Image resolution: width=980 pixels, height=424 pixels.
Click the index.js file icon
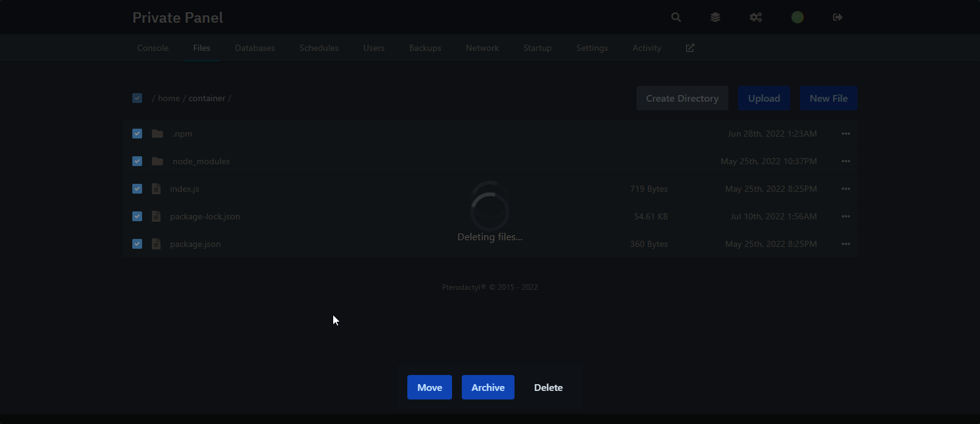[156, 189]
